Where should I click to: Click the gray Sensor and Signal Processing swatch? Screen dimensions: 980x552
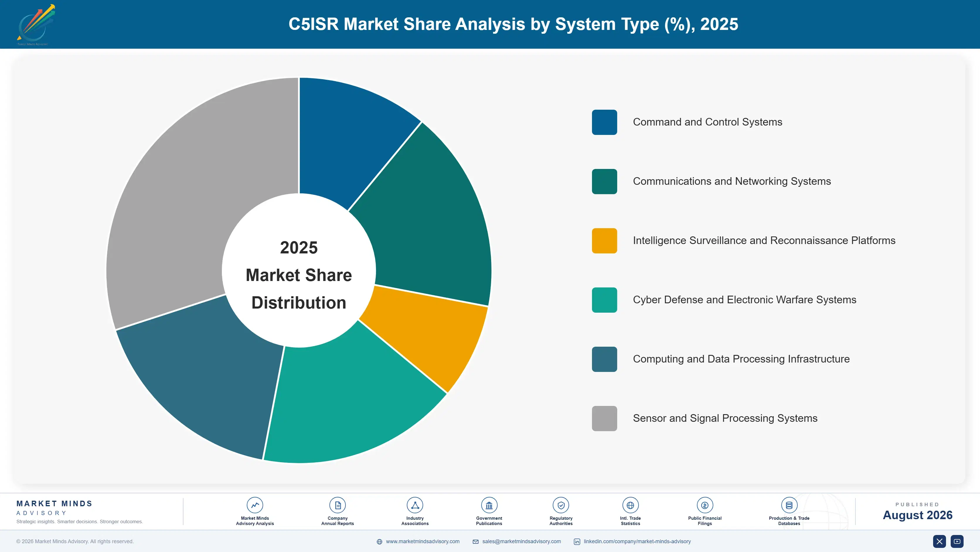(x=604, y=418)
